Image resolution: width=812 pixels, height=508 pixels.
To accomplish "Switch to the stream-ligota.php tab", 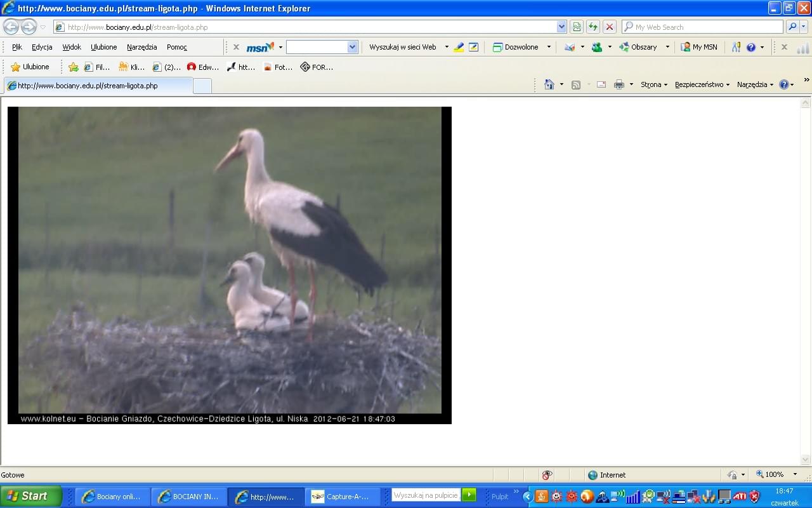I will 98,86.
